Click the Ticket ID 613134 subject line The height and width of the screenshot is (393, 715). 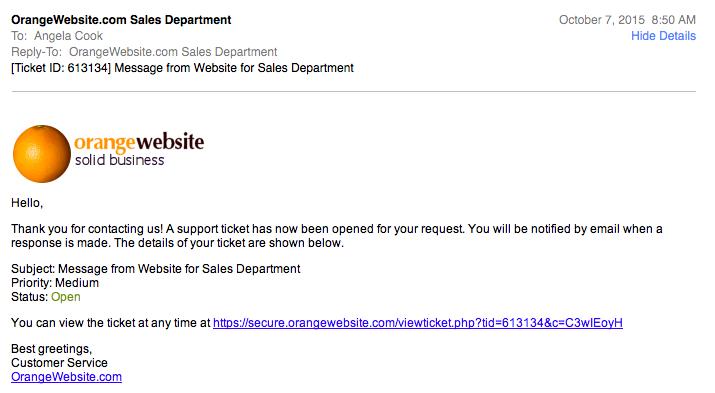pos(182,68)
